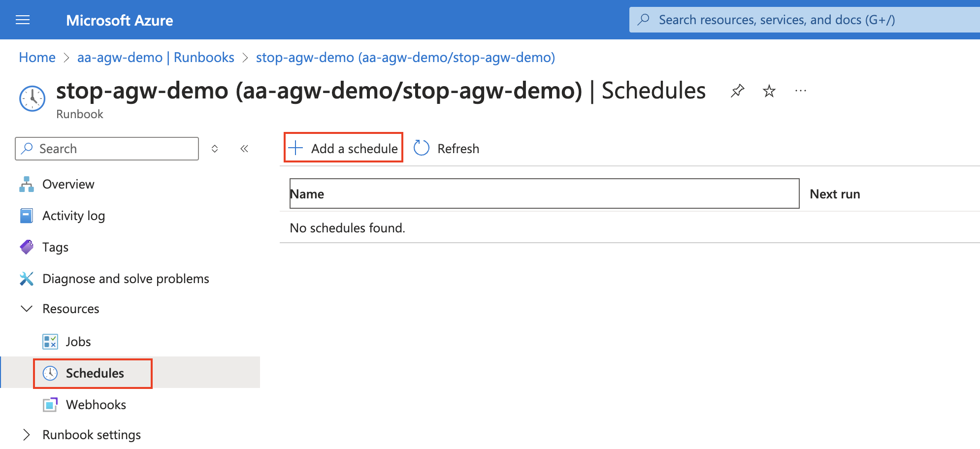The height and width of the screenshot is (449, 980).
Task: Click the plus icon for adding schedule
Action: point(295,148)
